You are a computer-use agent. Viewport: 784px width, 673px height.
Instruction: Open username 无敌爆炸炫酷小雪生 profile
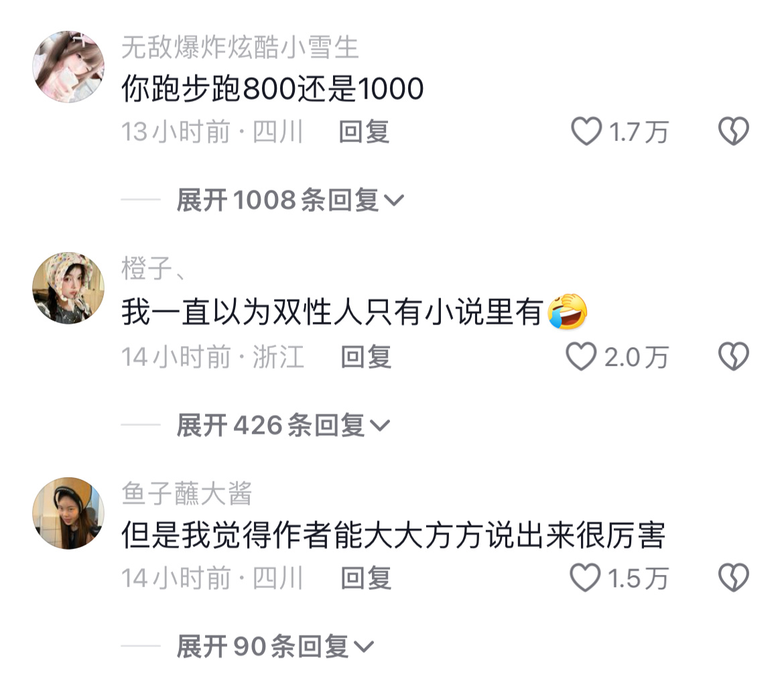tap(240, 48)
